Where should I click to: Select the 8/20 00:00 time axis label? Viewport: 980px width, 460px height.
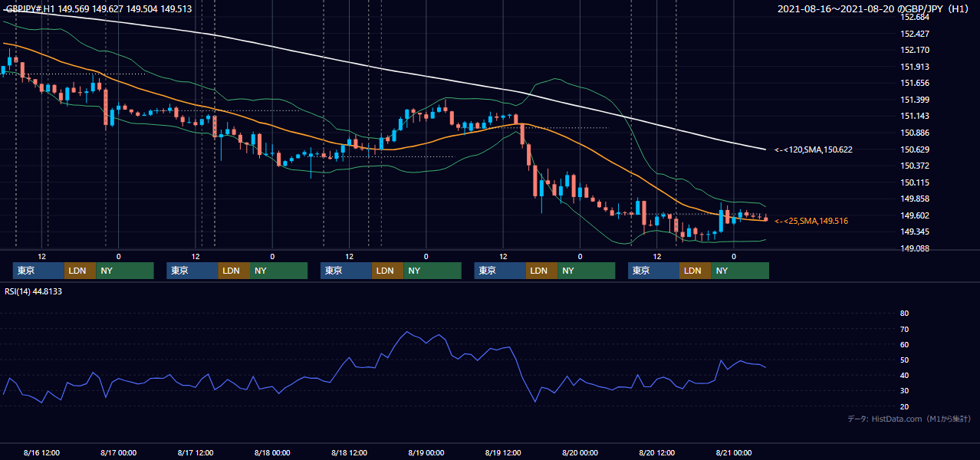(x=580, y=452)
